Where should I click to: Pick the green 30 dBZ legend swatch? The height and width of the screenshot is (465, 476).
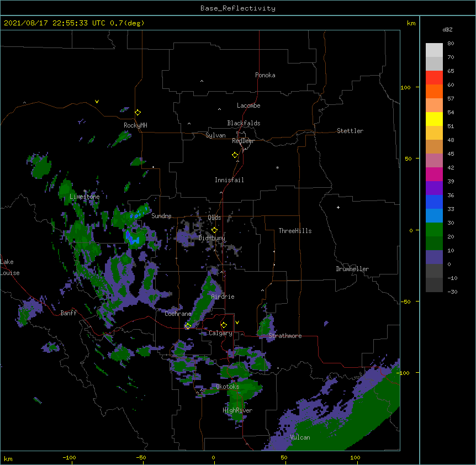(434, 230)
